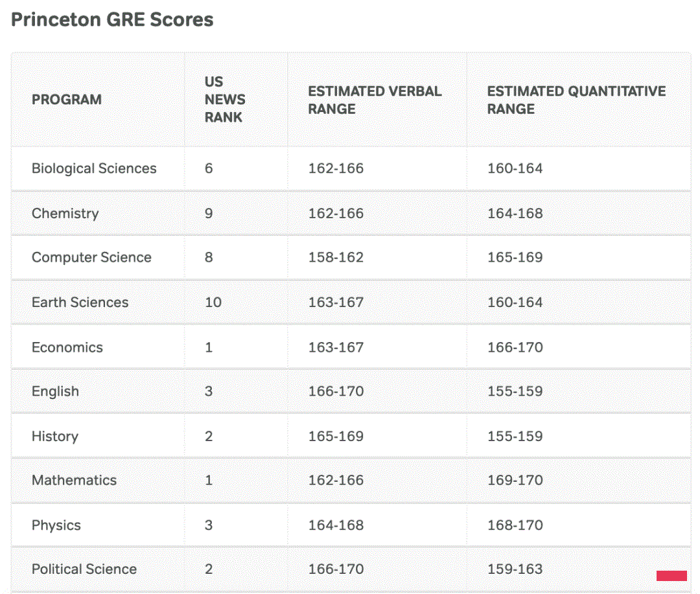Click the US NEWS RANK column header
The image size is (700, 594).
point(225,100)
